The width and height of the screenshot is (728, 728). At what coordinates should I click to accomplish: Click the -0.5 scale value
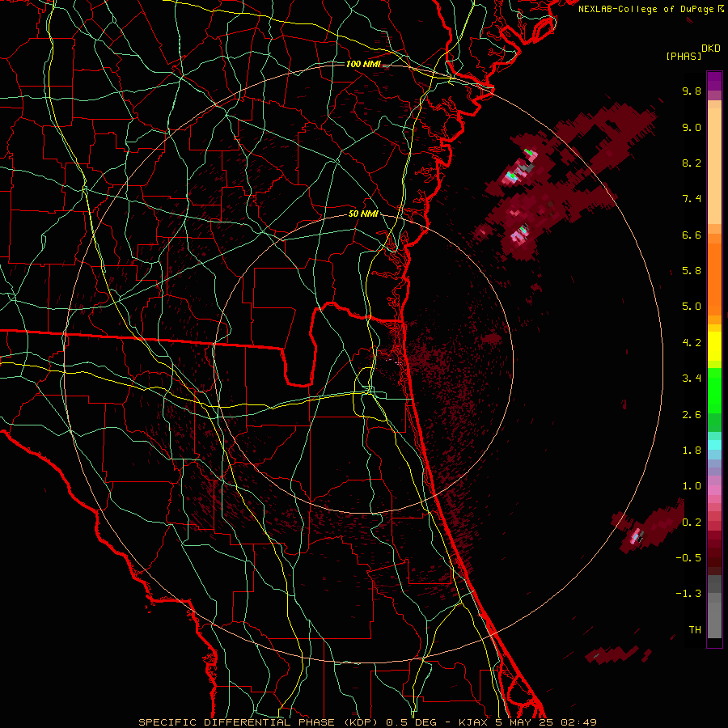pyautogui.click(x=688, y=558)
